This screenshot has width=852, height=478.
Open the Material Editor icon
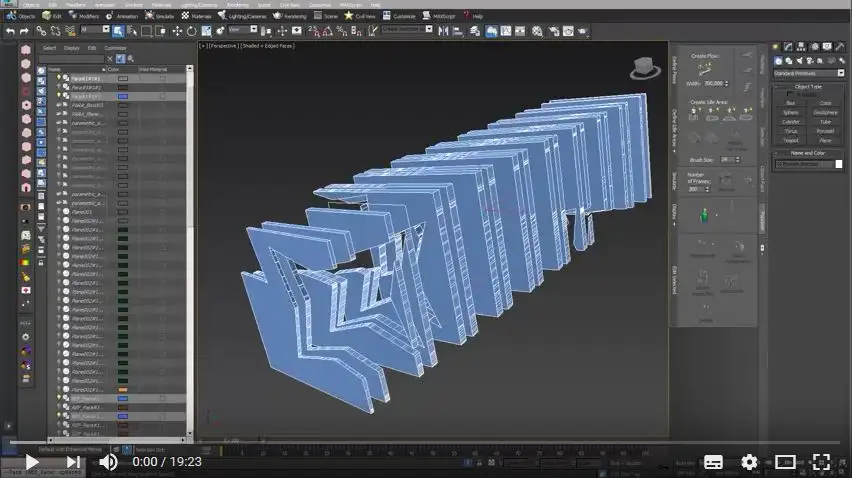tap(537, 32)
